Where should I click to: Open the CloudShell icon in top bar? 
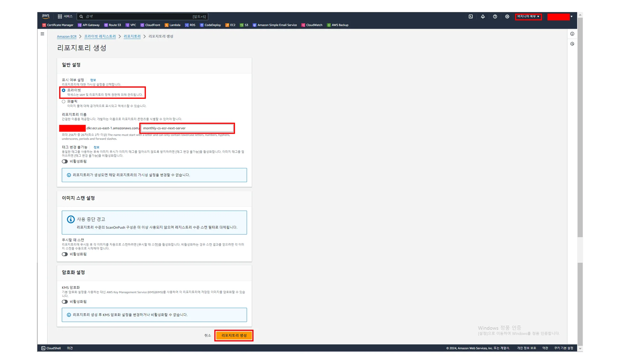470,16
